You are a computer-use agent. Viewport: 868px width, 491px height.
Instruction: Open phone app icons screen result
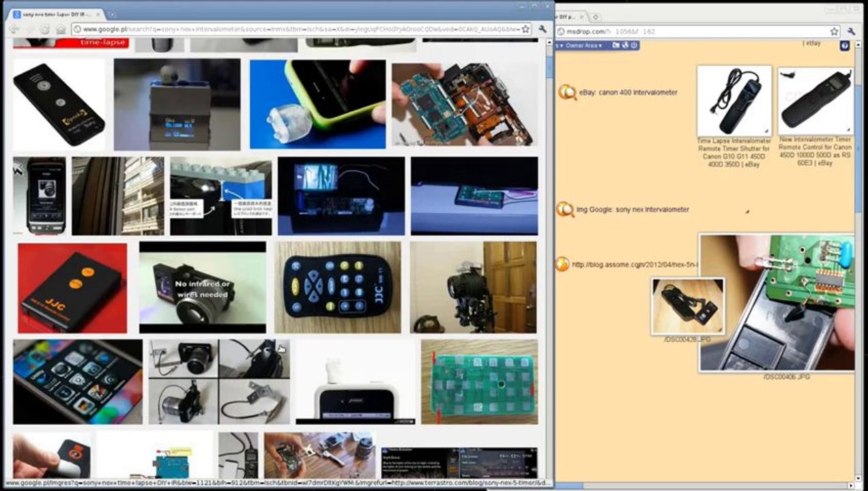click(78, 382)
